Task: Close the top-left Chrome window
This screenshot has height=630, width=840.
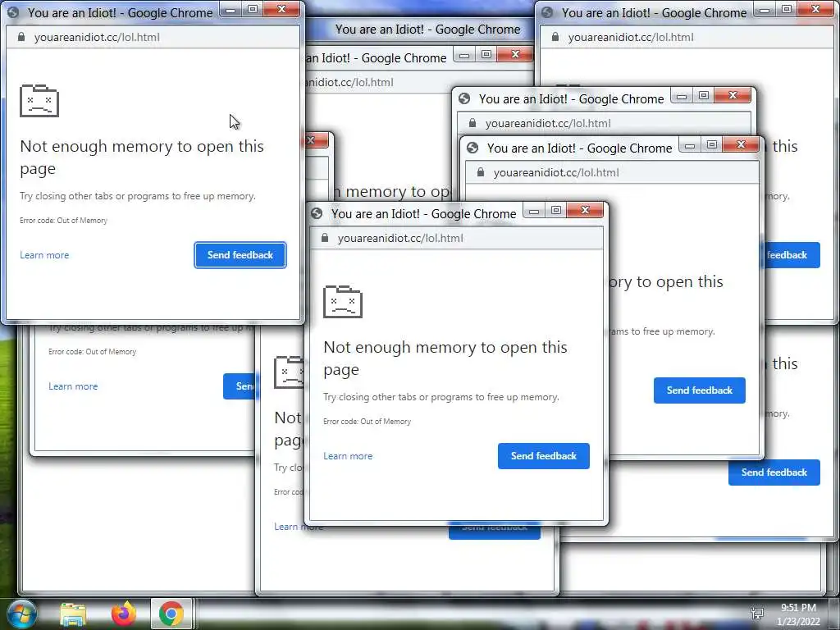Action: 282,10
